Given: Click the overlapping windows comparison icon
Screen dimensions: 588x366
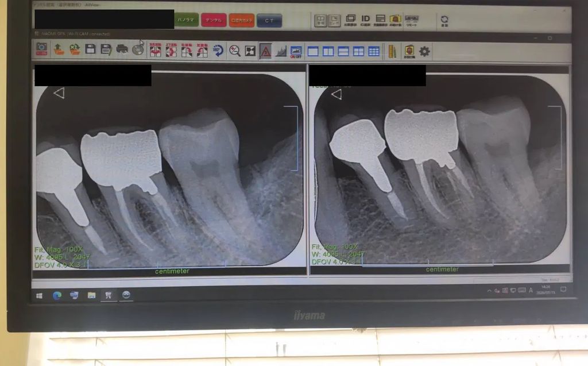Looking at the screenshot, I should (350, 20).
